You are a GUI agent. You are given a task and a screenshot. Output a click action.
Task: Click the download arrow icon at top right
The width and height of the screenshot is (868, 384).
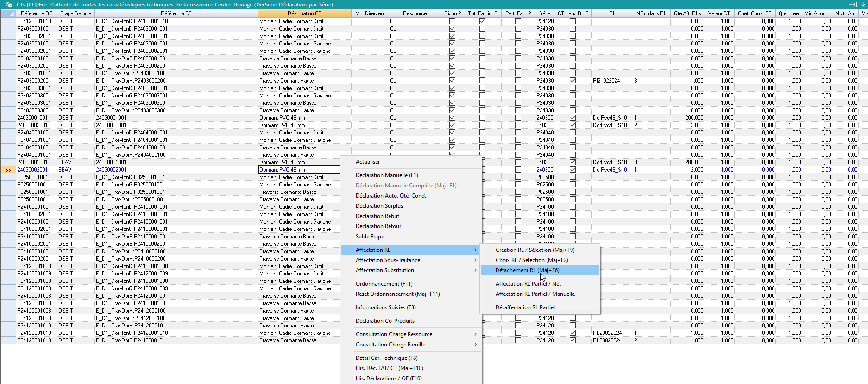pos(863,5)
